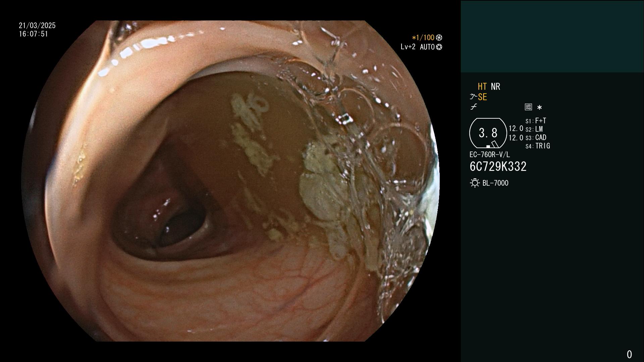
Task: Click the upper 12.0 value
Action: (x=516, y=128)
